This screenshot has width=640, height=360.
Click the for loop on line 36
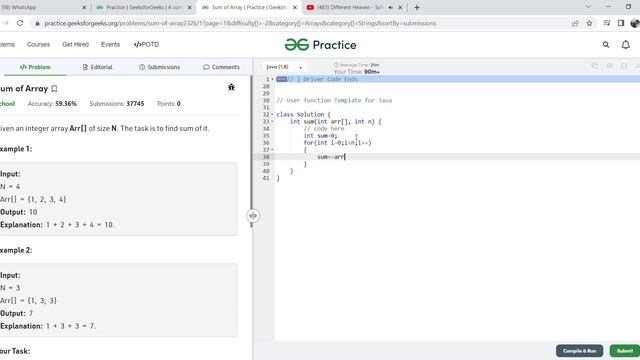click(338, 143)
